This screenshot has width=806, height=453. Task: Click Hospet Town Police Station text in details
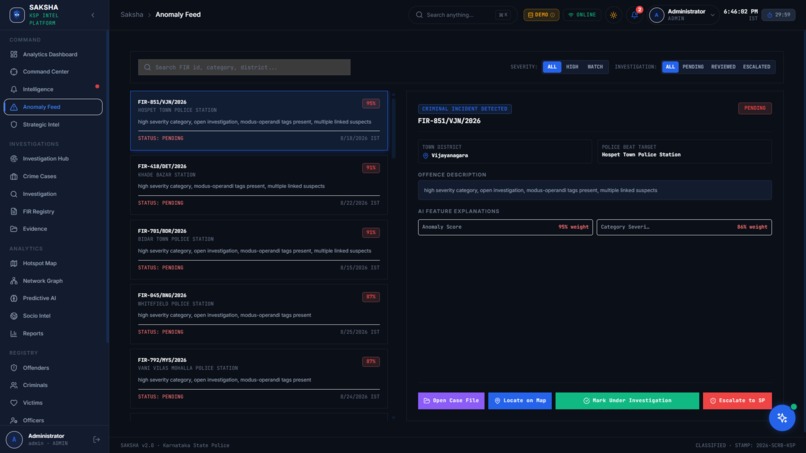click(x=641, y=155)
